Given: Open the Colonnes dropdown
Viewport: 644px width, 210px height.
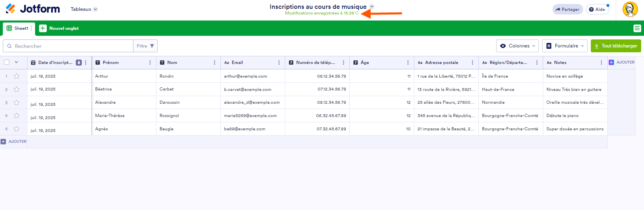Looking at the screenshot, I should pos(517,46).
